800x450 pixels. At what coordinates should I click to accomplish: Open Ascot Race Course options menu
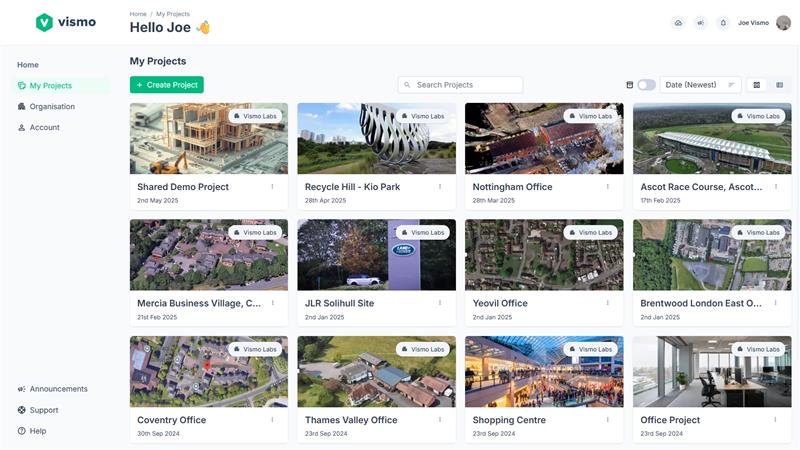(x=776, y=187)
